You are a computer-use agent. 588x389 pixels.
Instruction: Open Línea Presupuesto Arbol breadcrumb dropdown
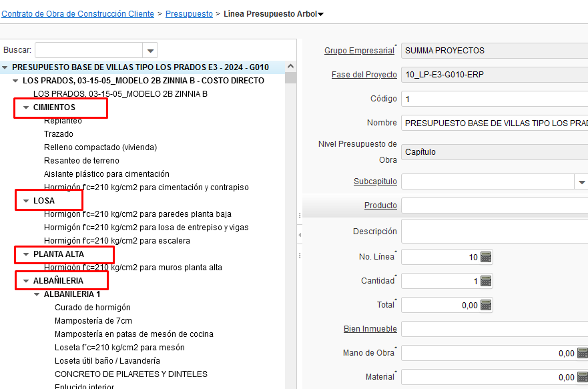pos(320,14)
